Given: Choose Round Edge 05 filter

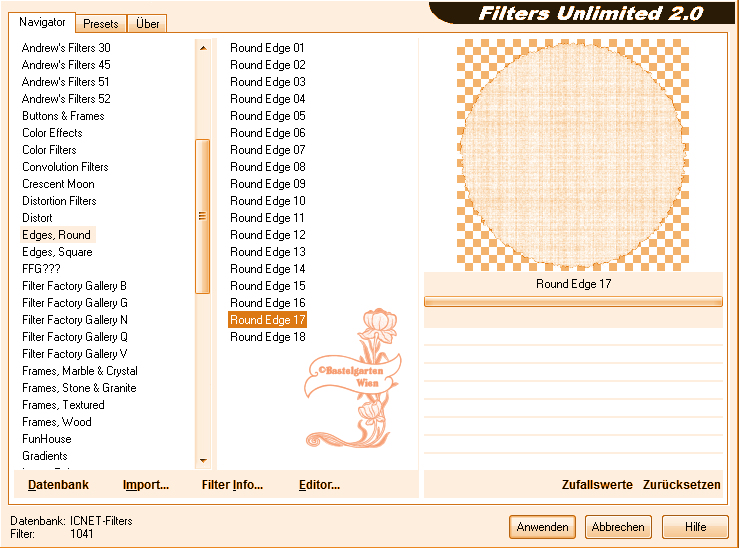Looking at the screenshot, I should click(267, 116).
